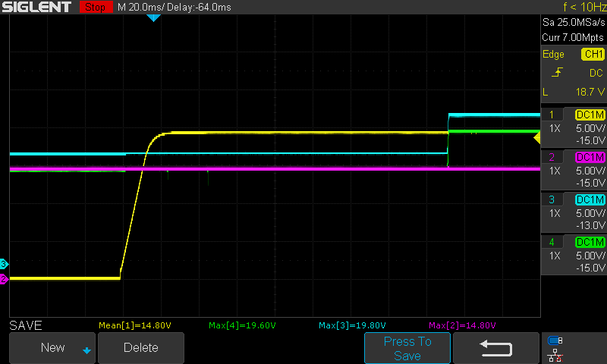Click channel 4 1X probe setting
607x364 pixels.
click(555, 256)
